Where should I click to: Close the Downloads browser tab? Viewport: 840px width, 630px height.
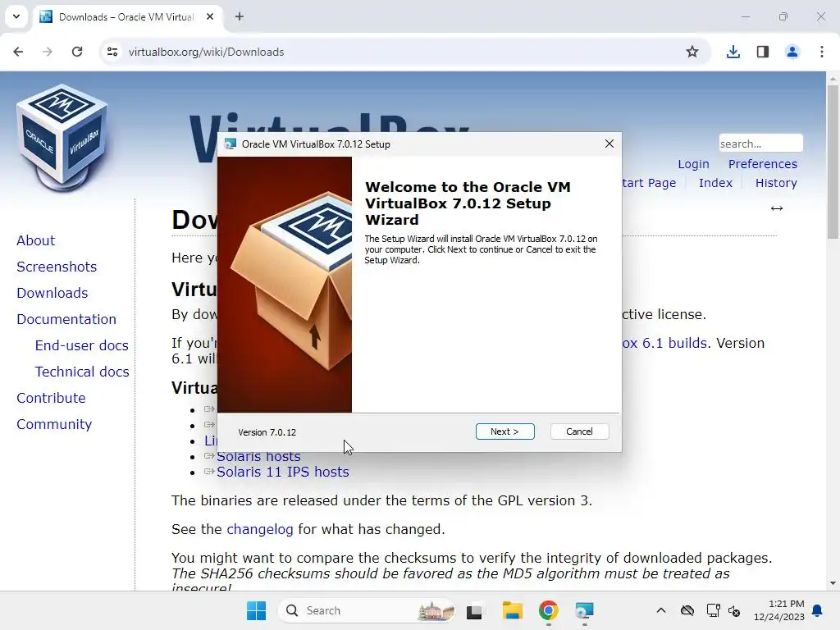click(210, 16)
